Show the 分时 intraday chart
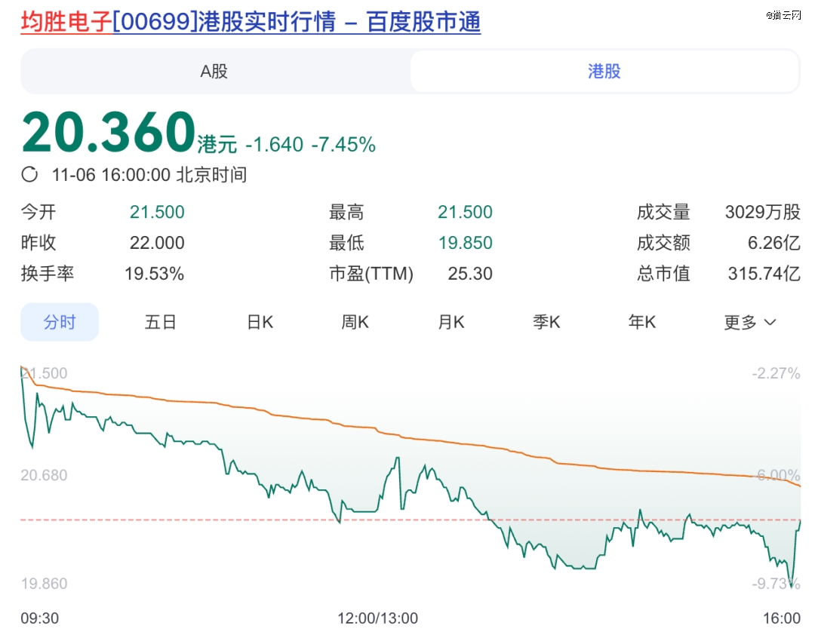 pos(60,323)
